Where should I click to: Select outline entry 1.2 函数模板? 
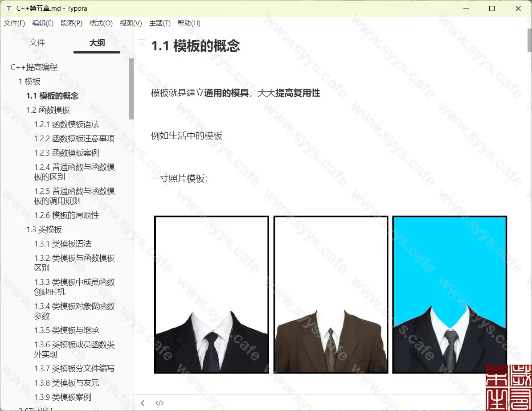pos(48,110)
